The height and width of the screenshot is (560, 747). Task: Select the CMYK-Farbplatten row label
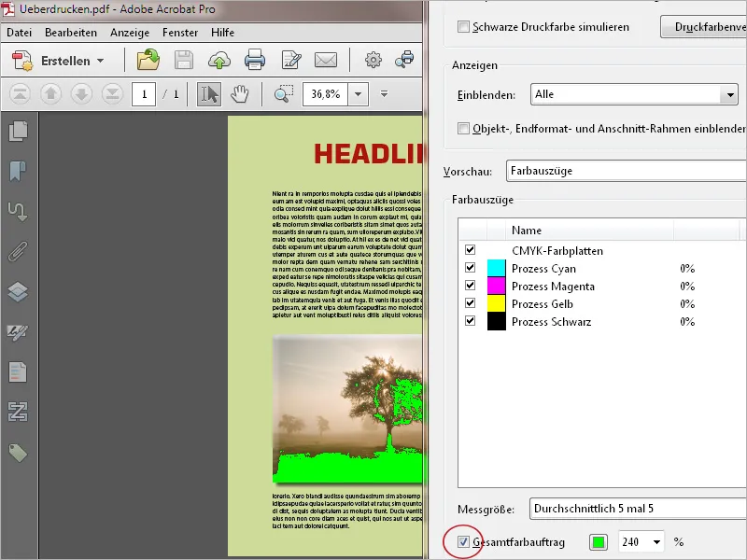point(557,250)
